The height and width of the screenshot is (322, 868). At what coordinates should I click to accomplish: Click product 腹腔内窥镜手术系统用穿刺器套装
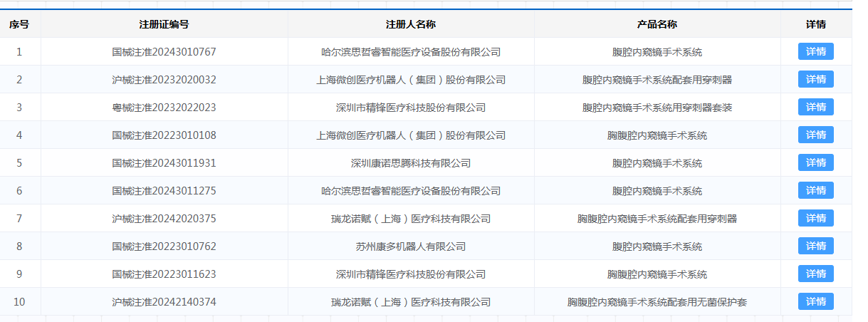pos(657,108)
